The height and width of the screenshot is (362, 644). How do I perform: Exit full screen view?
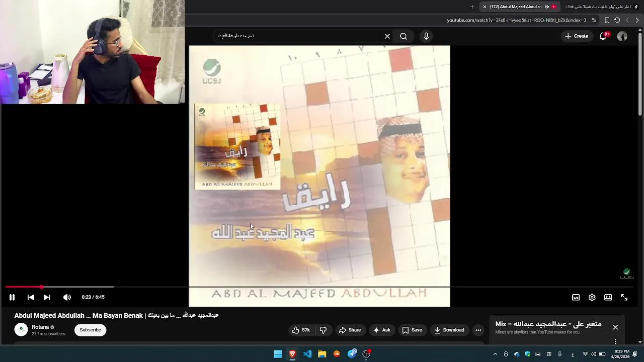tap(624, 297)
